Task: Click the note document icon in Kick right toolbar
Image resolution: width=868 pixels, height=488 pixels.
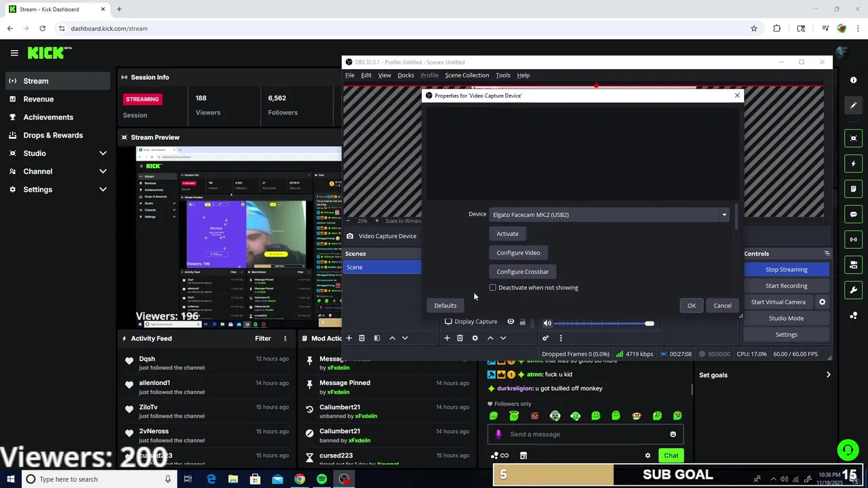Action: [853, 189]
